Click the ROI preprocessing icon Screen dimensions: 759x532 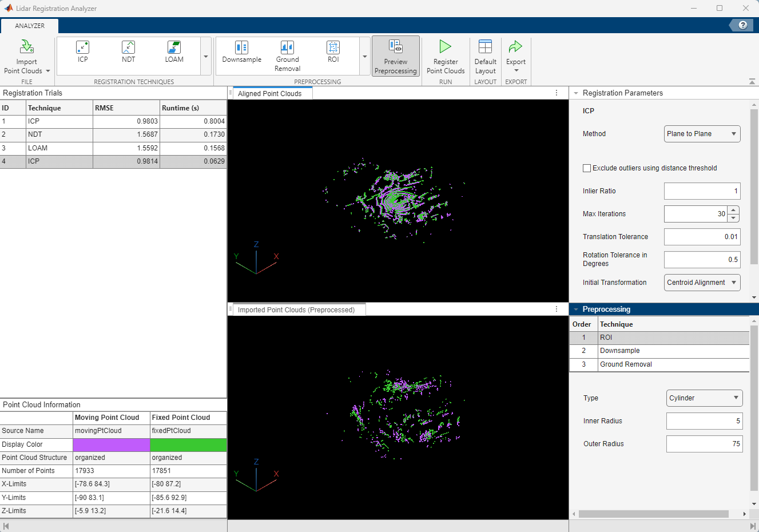333,54
